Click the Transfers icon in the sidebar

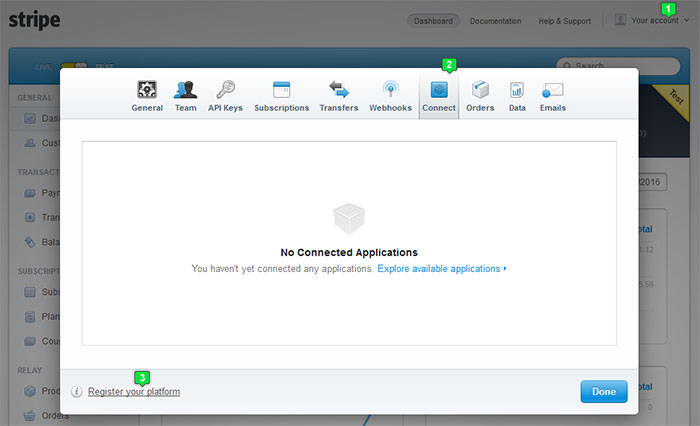click(30, 217)
